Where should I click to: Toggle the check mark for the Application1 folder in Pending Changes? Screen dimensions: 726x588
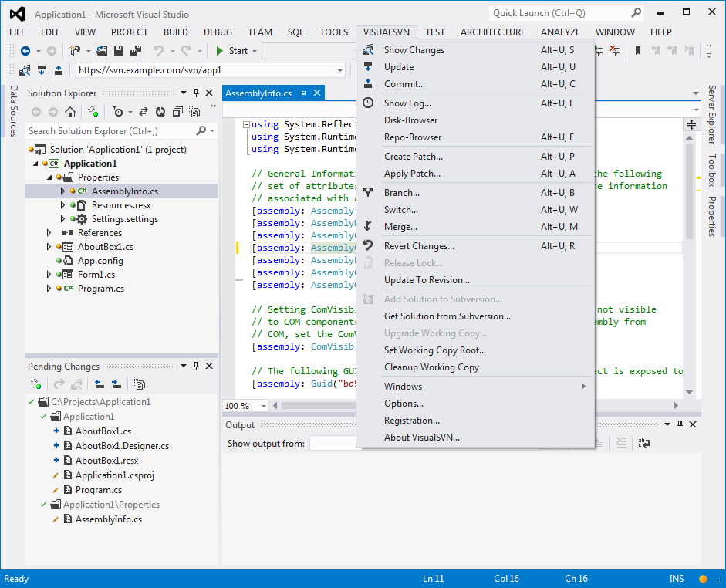(42, 417)
